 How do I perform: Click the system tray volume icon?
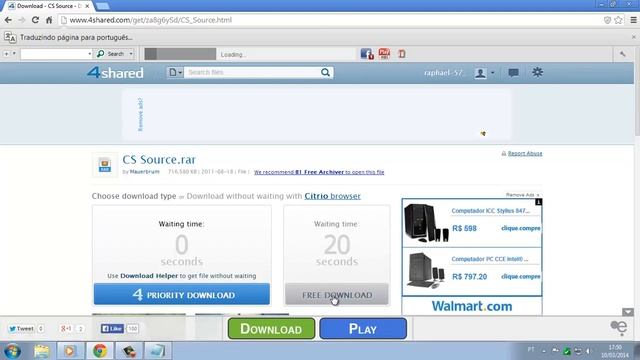589,351
